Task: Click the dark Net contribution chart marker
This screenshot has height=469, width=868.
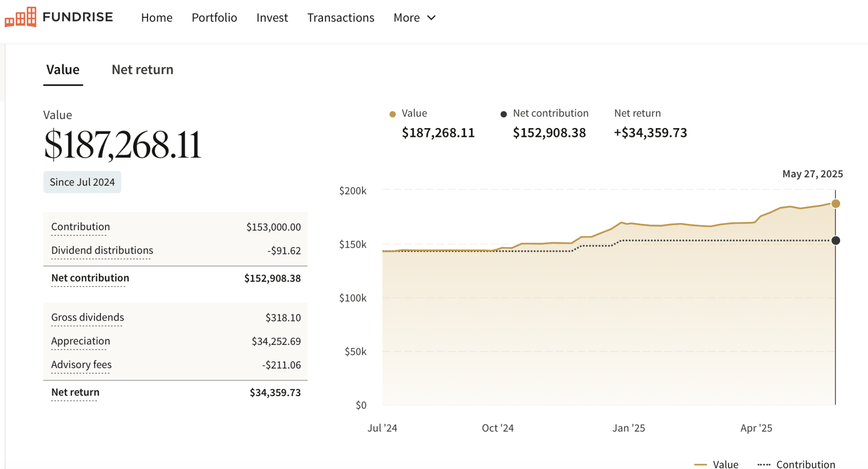Action: 835,241
